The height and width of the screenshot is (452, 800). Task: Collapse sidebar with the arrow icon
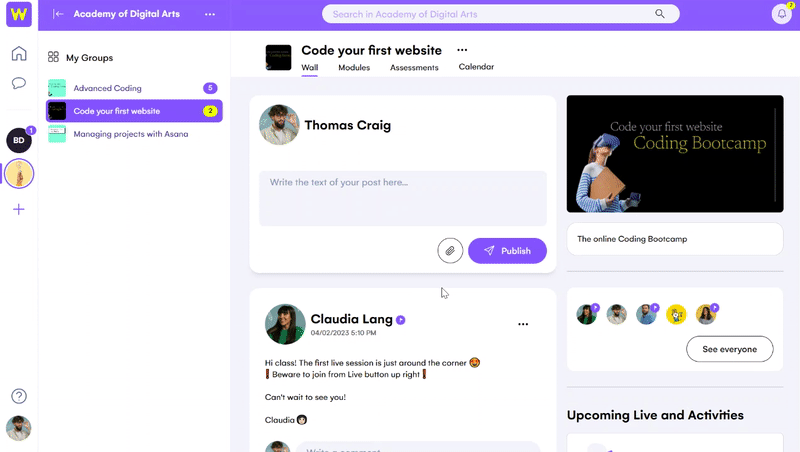tap(58, 14)
